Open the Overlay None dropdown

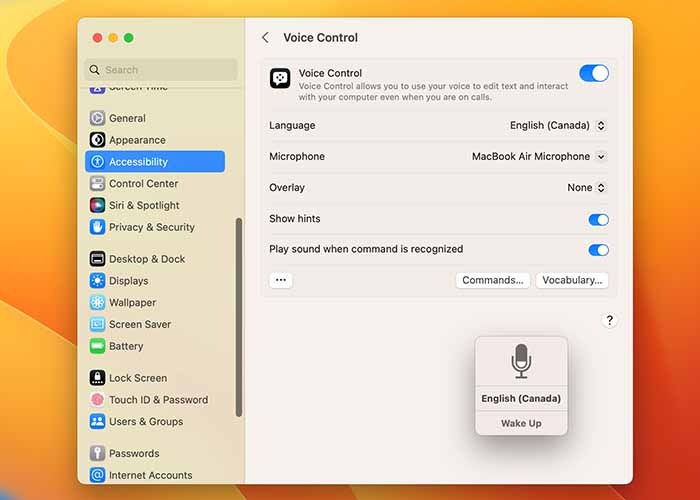[x=587, y=188]
